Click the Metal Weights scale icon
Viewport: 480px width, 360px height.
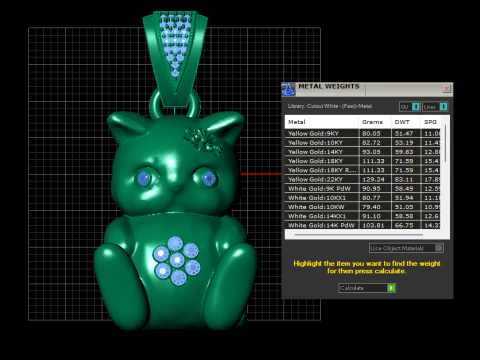click(288, 89)
